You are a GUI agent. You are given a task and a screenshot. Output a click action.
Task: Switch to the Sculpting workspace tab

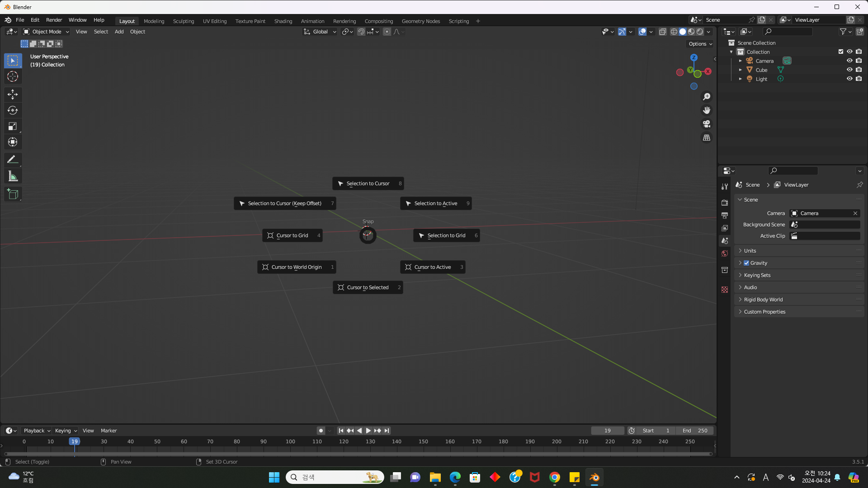click(x=183, y=21)
